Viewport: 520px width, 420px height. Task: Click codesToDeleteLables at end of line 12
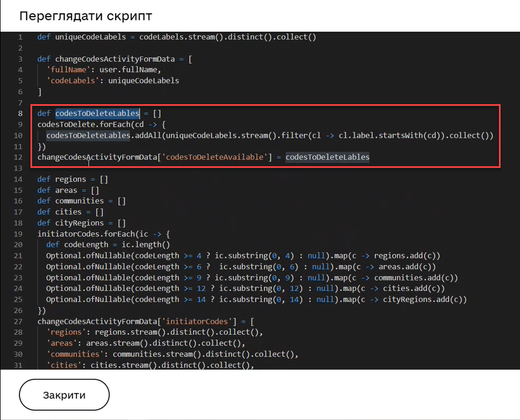[x=327, y=157]
